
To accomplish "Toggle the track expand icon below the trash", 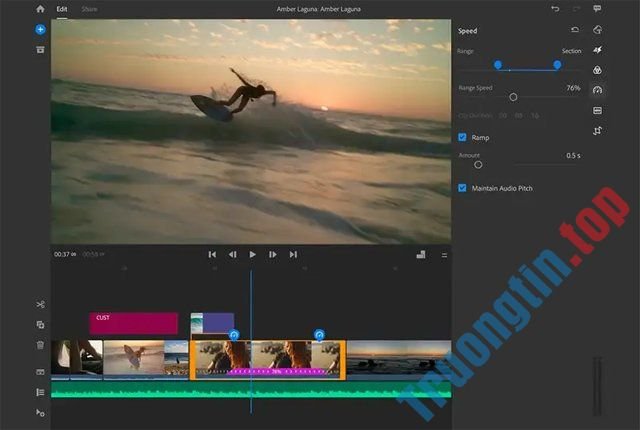I will pyautogui.click(x=40, y=372).
